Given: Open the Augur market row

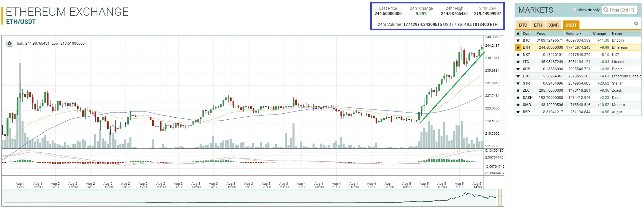Looking at the screenshot, I should [578, 112].
